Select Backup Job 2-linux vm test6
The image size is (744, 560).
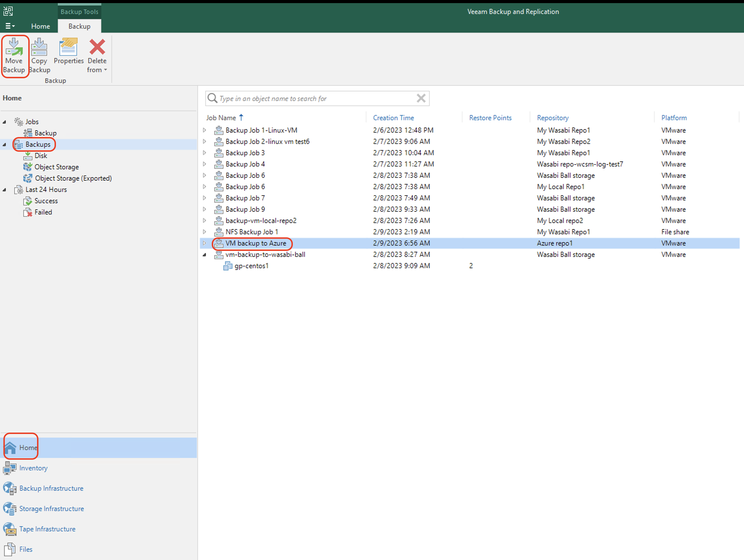[x=267, y=142]
